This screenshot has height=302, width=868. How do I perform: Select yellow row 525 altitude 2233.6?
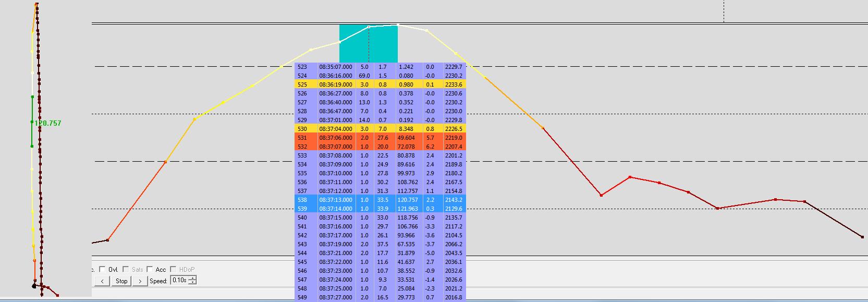[454, 84]
